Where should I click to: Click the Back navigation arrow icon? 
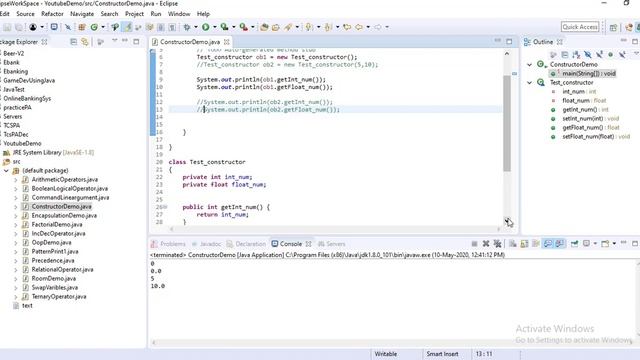tap(359, 27)
